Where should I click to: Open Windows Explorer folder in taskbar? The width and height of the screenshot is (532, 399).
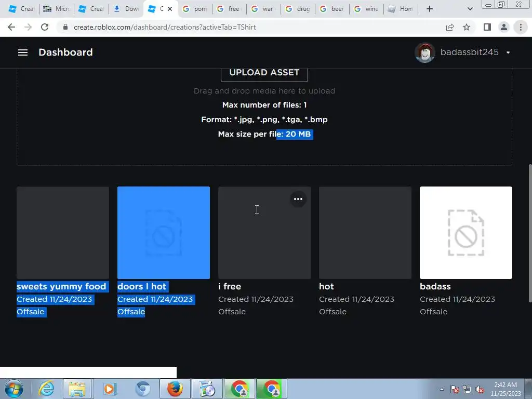pos(77,389)
